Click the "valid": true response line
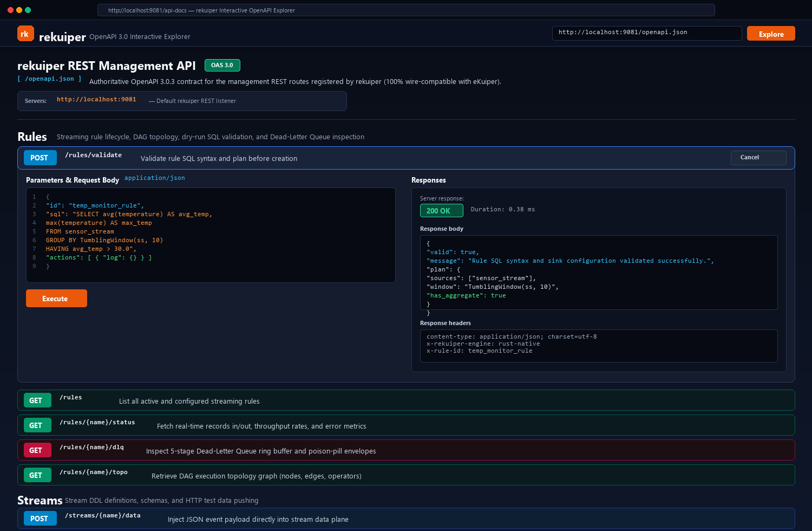This screenshot has width=812, height=531. tap(453, 252)
